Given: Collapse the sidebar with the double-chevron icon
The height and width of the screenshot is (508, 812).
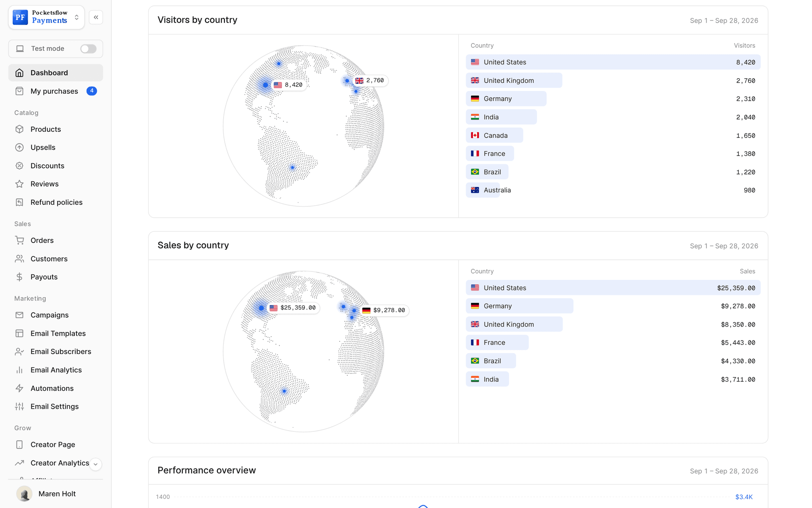Looking at the screenshot, I should (x=96, y=17).
